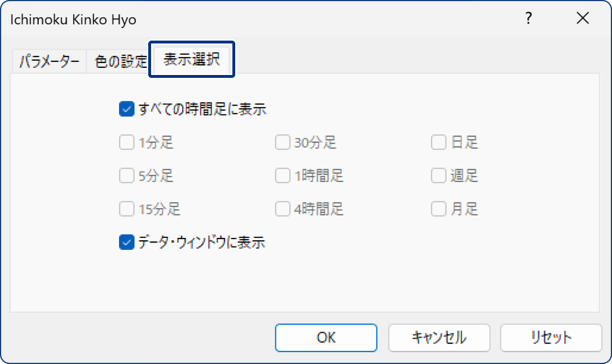Uncheck データ・ウィンドウに表示
The width and height of the screenshot is (612, 364).
[x=126, y=243]
